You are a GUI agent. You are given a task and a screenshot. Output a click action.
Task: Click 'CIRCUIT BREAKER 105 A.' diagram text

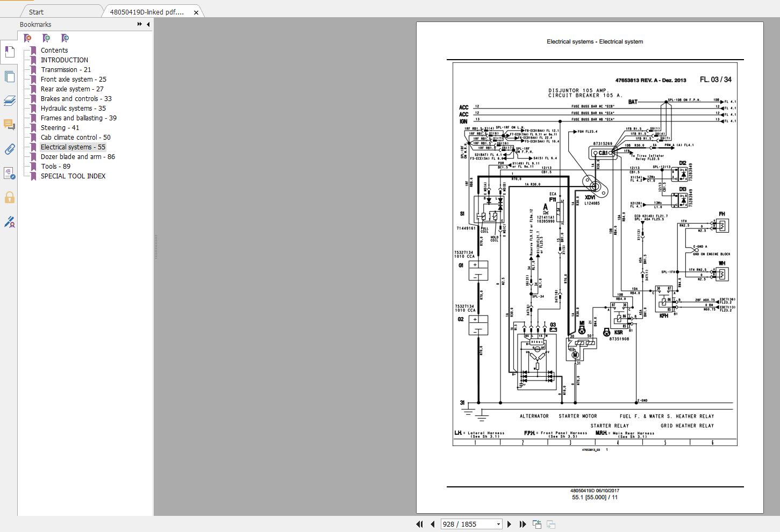[x=585, y=95]
